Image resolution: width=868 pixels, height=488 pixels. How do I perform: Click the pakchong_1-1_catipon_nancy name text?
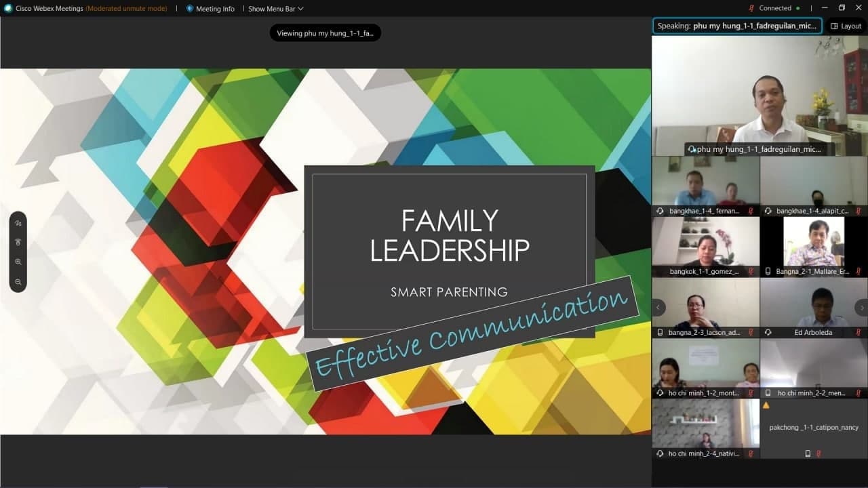[814, 428]
